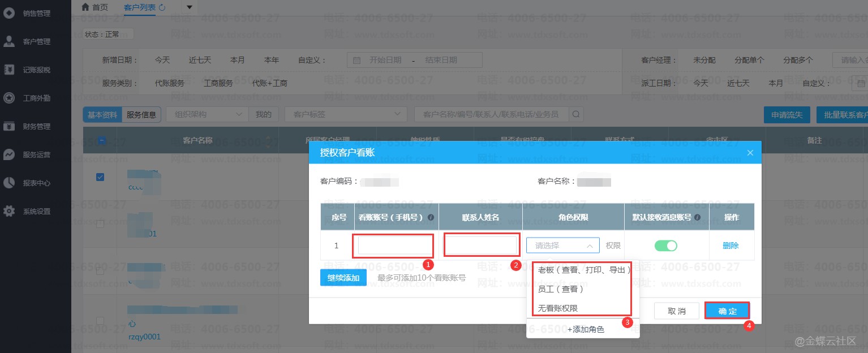The width and height of the screenshot is (868, 353).
Task: Click the search magnifier icon
Action: pos(576,114)
